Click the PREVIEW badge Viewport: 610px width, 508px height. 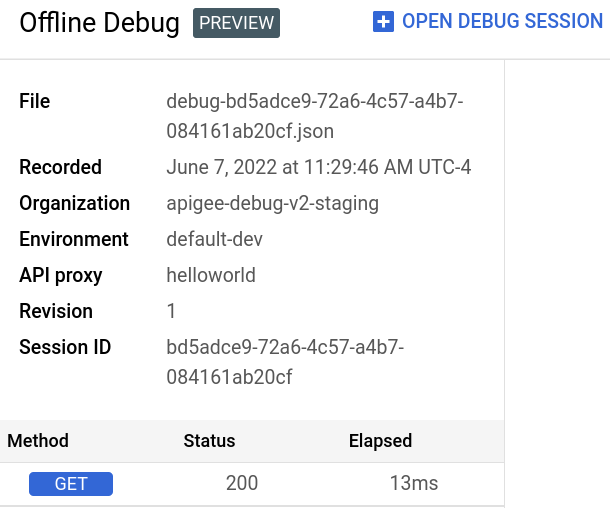coord(237,22)
